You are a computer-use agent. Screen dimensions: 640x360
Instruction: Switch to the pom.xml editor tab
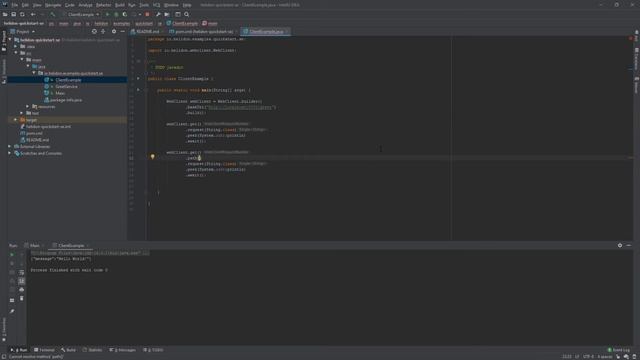point(204,31)
